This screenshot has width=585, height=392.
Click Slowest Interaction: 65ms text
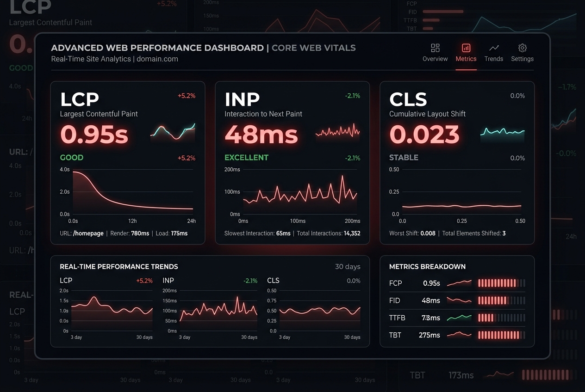[x=257, y=233]
